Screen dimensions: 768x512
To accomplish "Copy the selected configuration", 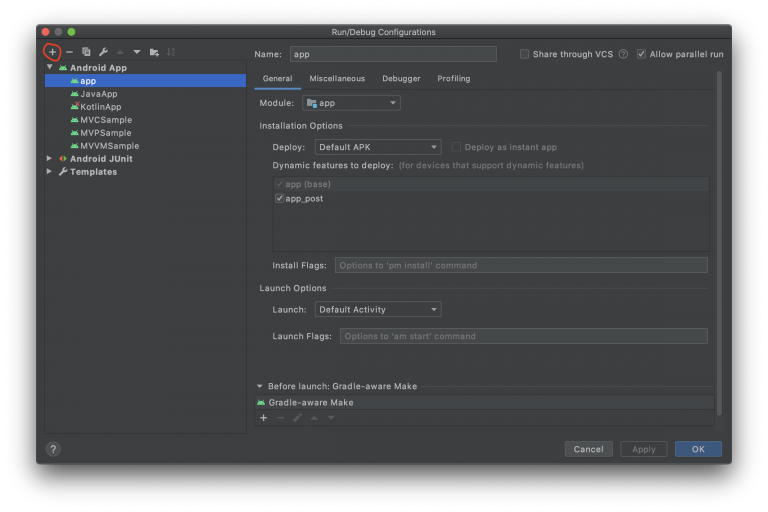I will [86, 52].
